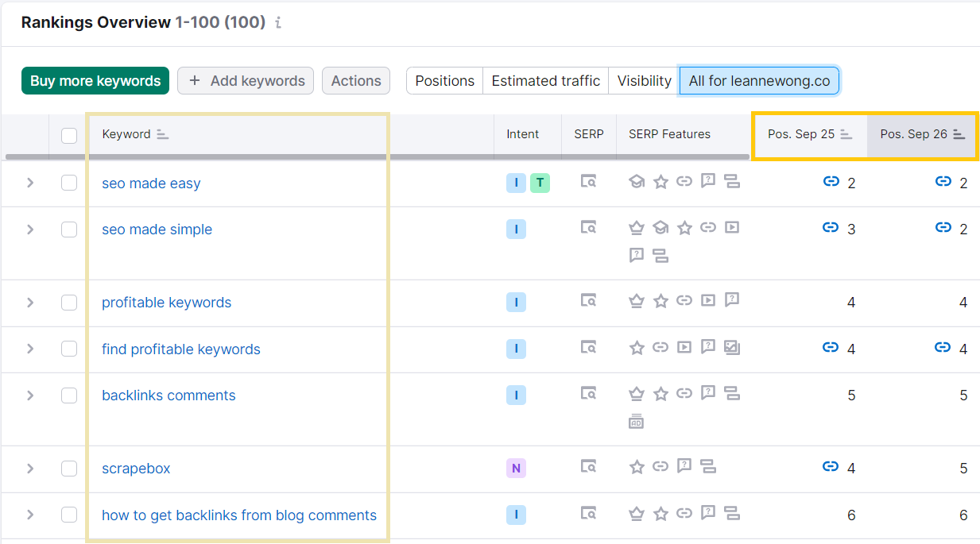
Task: Click the Buy more keywords button
Action: click(95, 80)
